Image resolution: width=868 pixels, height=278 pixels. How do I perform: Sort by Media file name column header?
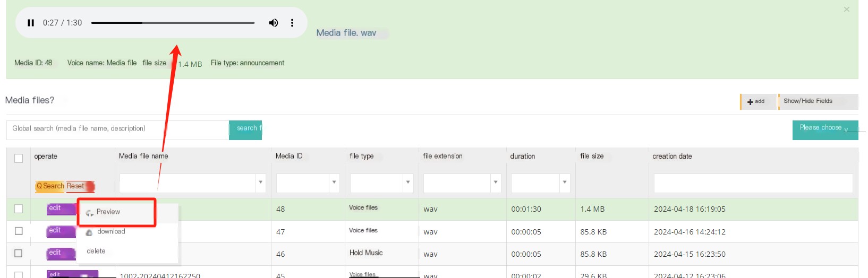143,156
